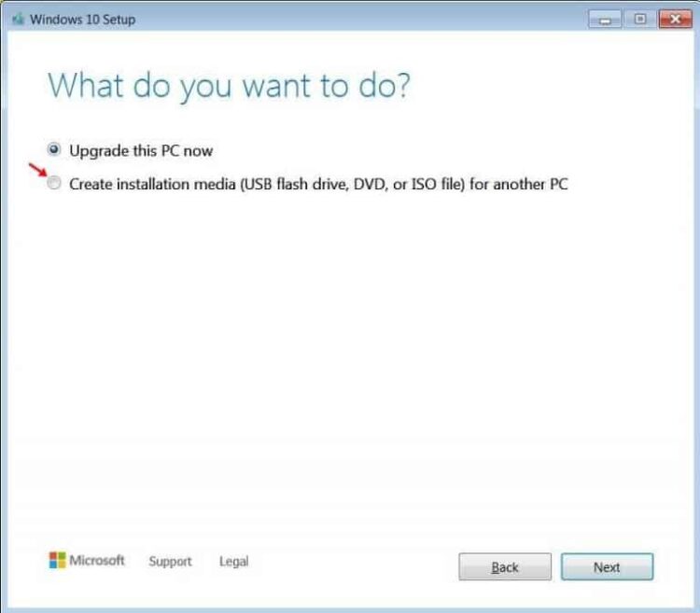Image resolution: width=700 pixels, height=613 pixels.
Task: Click the empty title bar area beside the title
Action: [x=357, y=20]
